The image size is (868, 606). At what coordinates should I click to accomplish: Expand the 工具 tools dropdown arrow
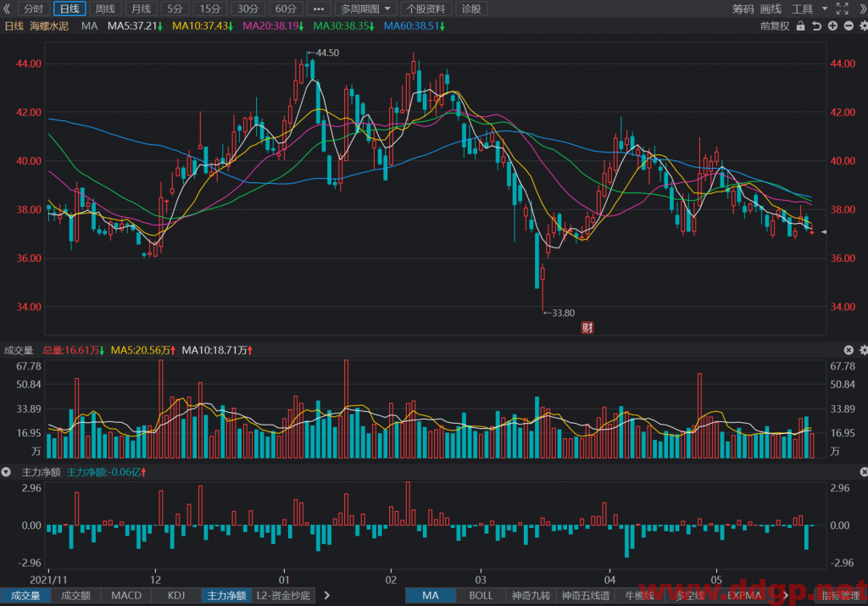(825, 8)
